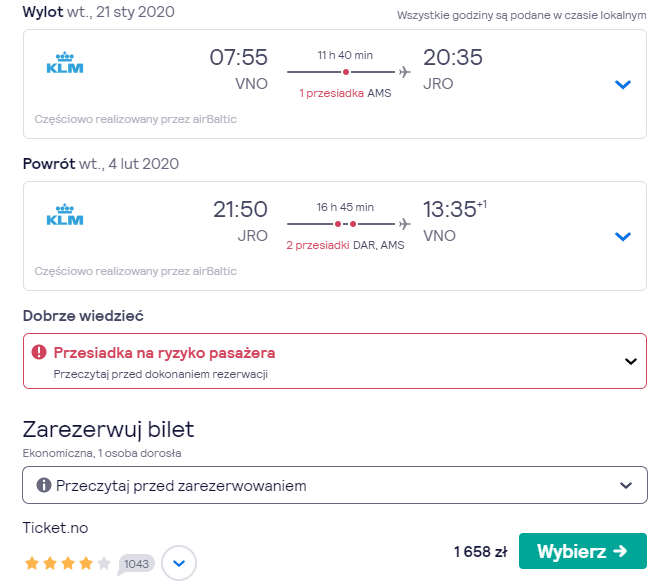Open the 1043 reviews count bubble
667x581 pixels.
tap(136, 564)
